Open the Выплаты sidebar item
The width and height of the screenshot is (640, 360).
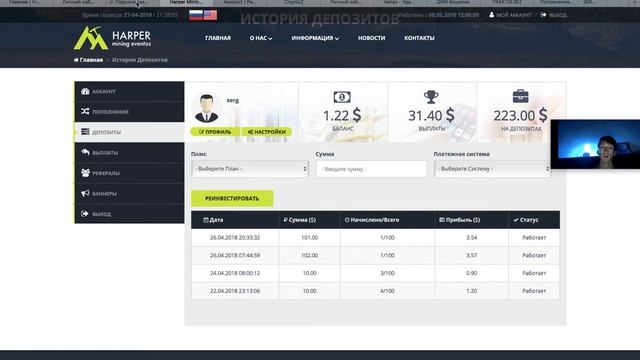(x=129, y=152)
